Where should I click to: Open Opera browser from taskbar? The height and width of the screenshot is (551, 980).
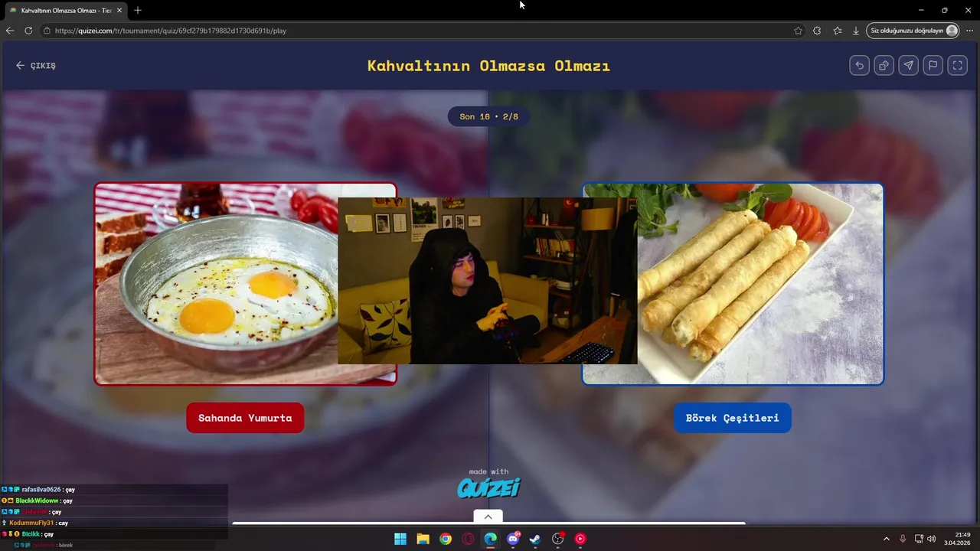pos(468,539)
